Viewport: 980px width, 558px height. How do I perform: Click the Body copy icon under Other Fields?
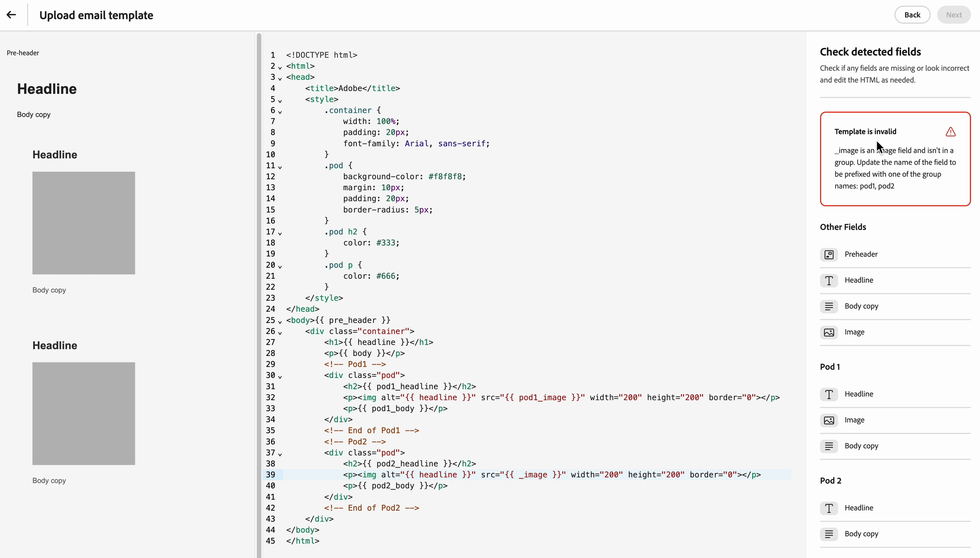point(829,306)
